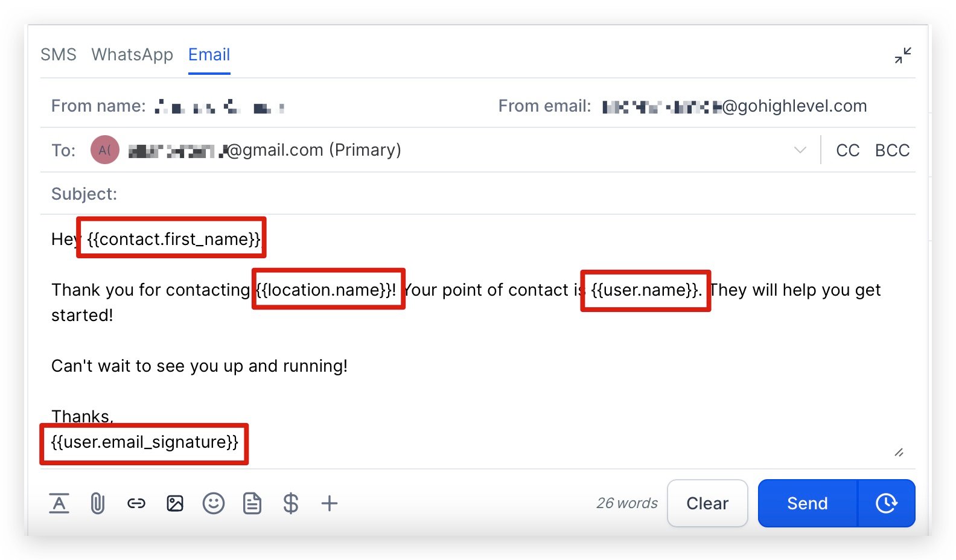
Task: Click into the Subject field
Action: pos(483,194)
